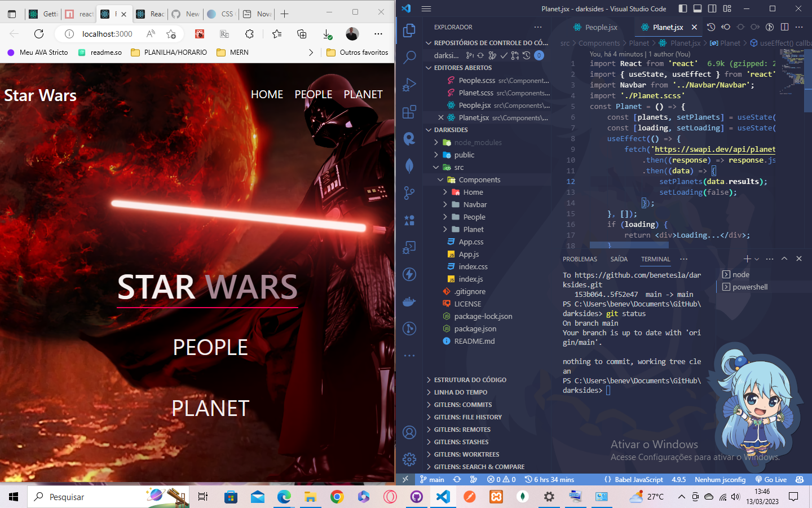Select the node terminal in the list
This screenshot has width=812, height=508.
coord(762,274)
